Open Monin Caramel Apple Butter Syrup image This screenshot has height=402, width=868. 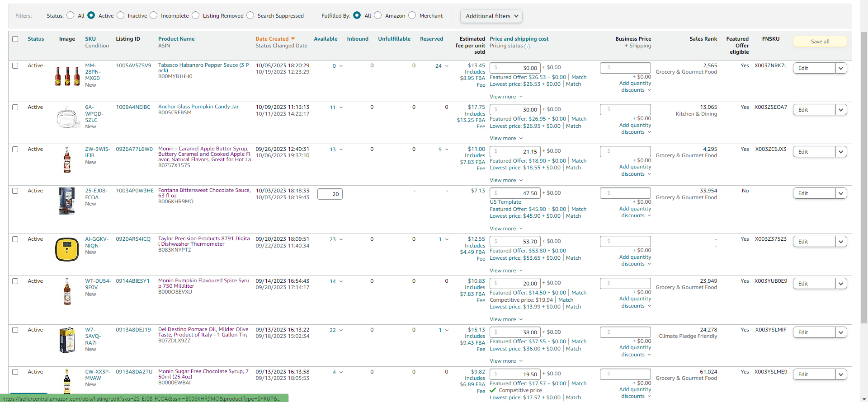tap(67, 159)
